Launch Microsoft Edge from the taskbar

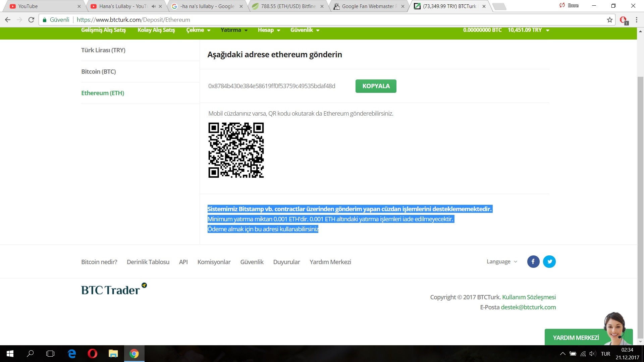72,354
